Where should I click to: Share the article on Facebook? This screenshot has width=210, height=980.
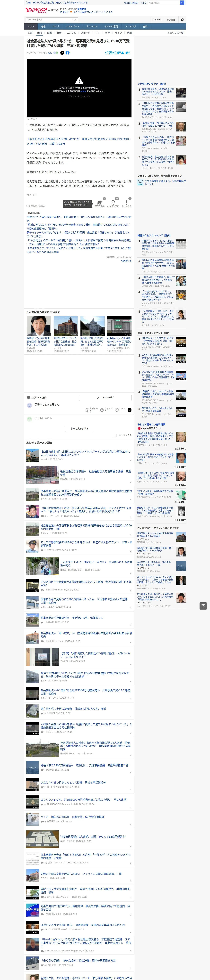click(67, 53)
